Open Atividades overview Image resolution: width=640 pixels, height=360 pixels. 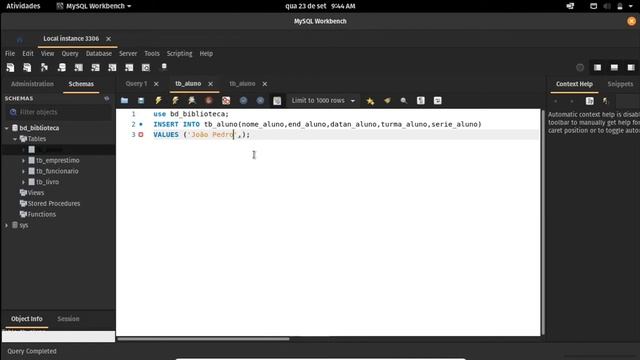tap(23, 6)
